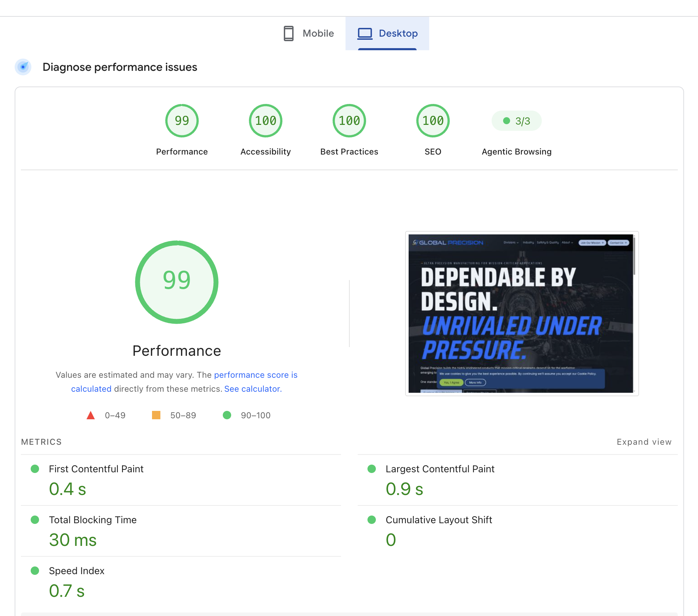Open the Agentic Browsing 3/3 badge

[x=517, y=121]
